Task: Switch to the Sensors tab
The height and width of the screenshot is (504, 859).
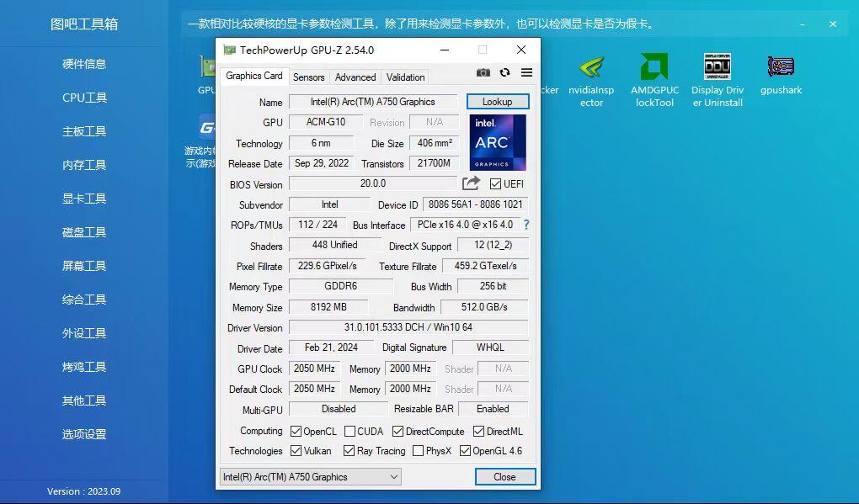Action: click(x=308, y=77)
